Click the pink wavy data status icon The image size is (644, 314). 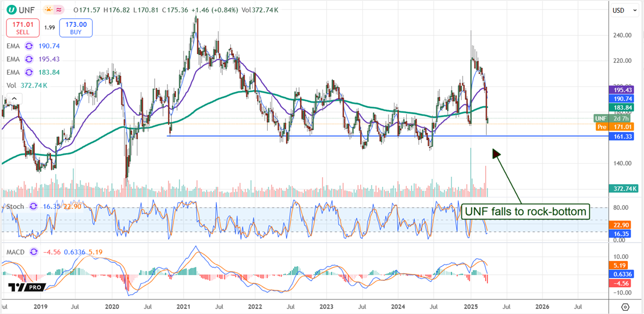[x=59, y=10]
